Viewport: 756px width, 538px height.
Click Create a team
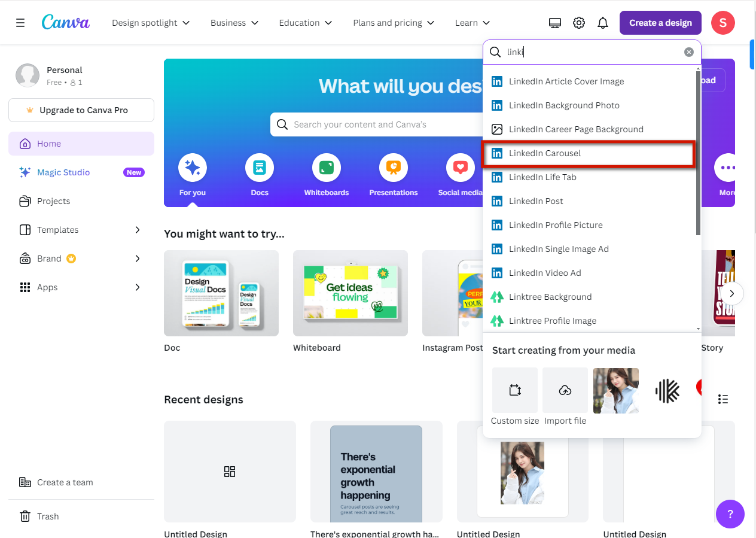click(x=81, y=482)
